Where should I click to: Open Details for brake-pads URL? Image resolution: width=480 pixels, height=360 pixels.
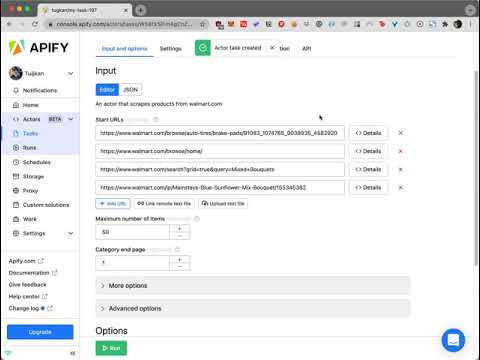pyautogui.click(x=368, y=133)
